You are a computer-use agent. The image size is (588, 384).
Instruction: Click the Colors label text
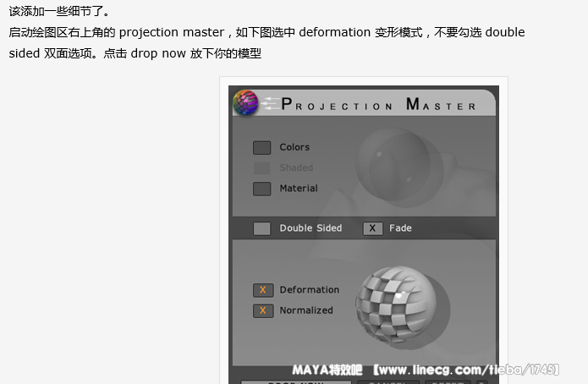[x=294, y=147]
